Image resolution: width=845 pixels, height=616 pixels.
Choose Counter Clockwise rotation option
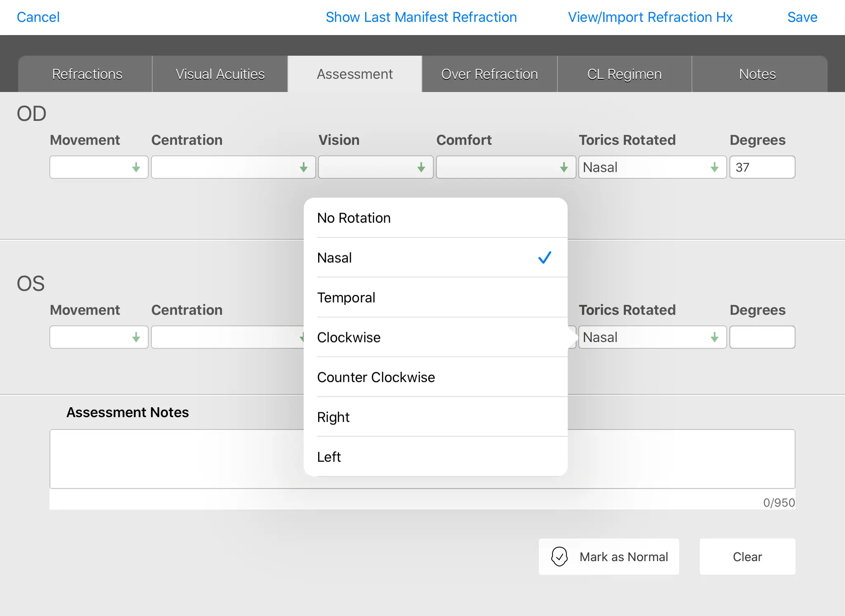click(x=436, y=377)
